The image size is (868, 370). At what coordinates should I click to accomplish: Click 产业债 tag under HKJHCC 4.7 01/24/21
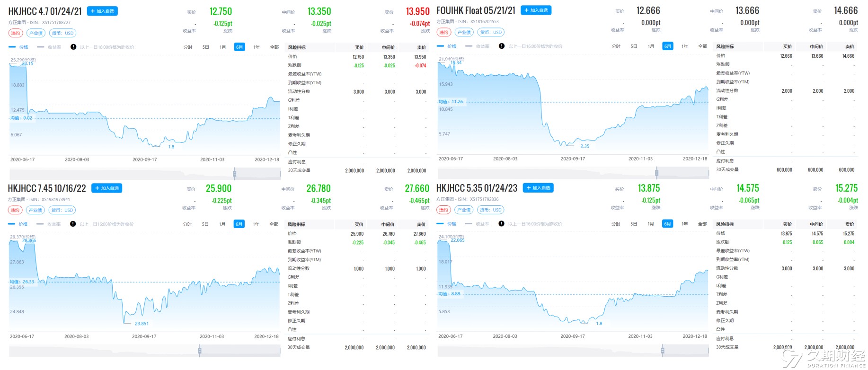36,33
